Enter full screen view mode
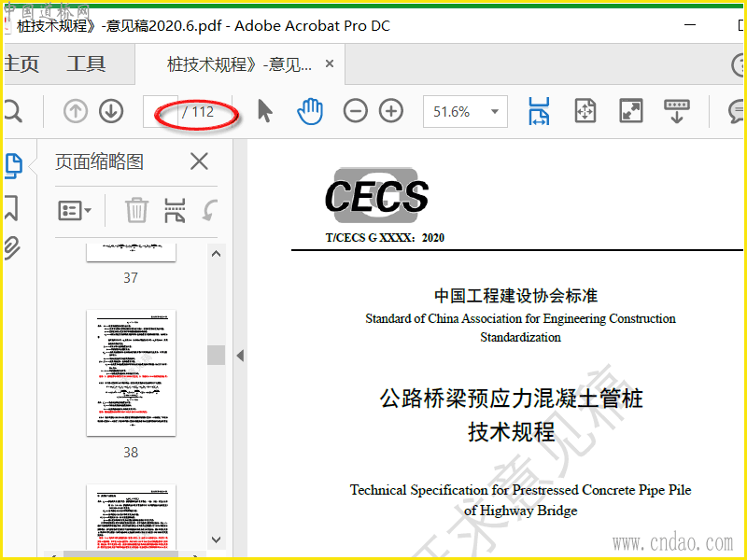Screen dimensions: 747x560 (631, 111)
